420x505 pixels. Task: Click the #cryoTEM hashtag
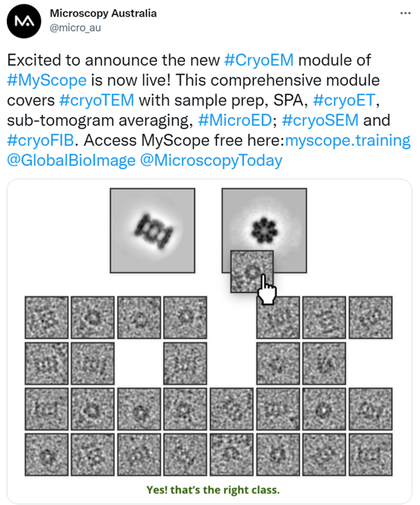(97, 99)
